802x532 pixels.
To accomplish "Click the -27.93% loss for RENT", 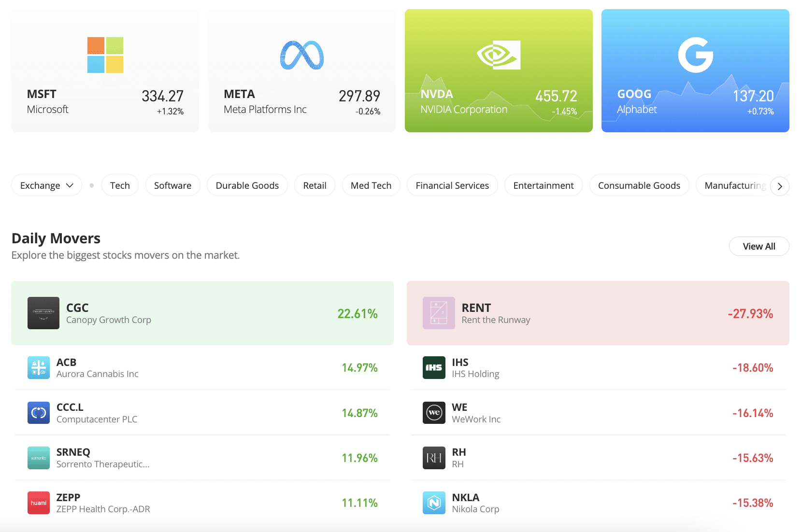I will 750,314.
